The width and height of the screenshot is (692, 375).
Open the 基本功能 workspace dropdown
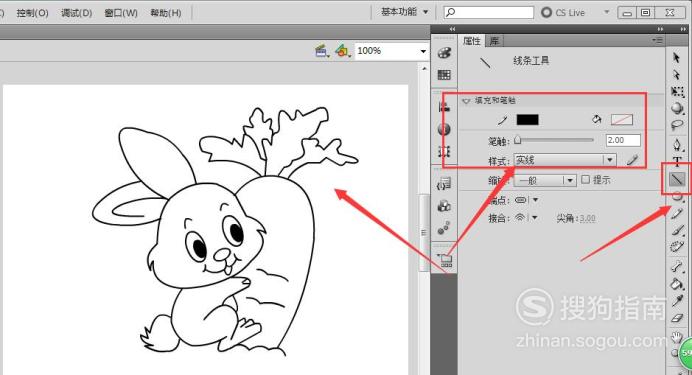point(405,12)
